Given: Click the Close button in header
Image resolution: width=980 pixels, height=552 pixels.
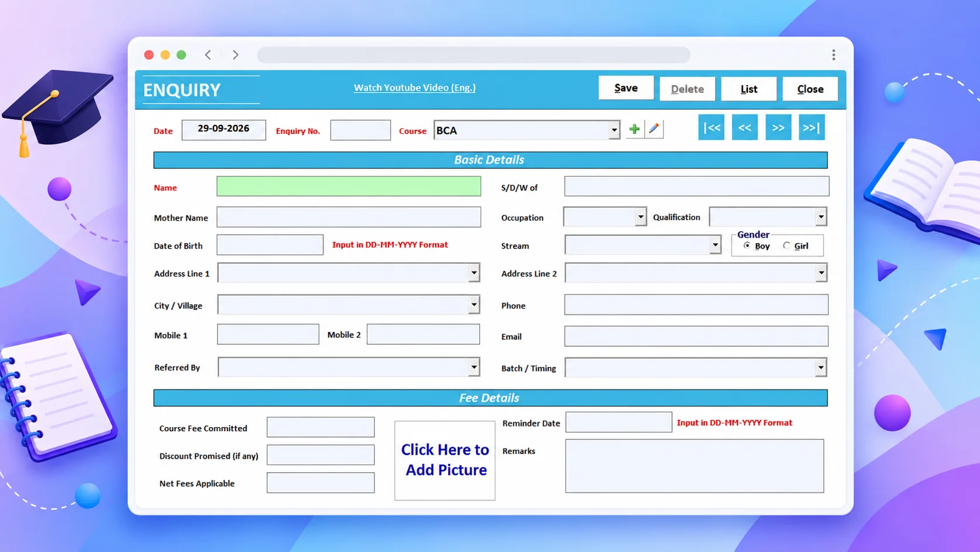Looking at the screenshot, I should [x=810, y=89].
